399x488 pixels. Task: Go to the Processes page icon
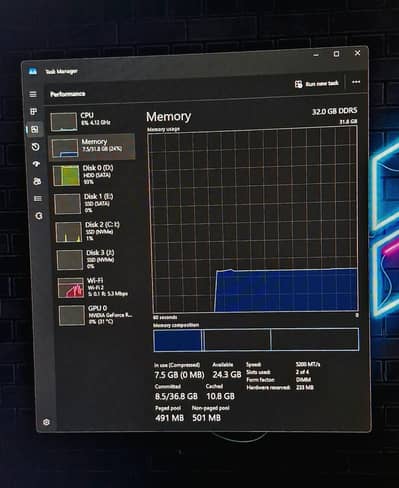(34, 111)
